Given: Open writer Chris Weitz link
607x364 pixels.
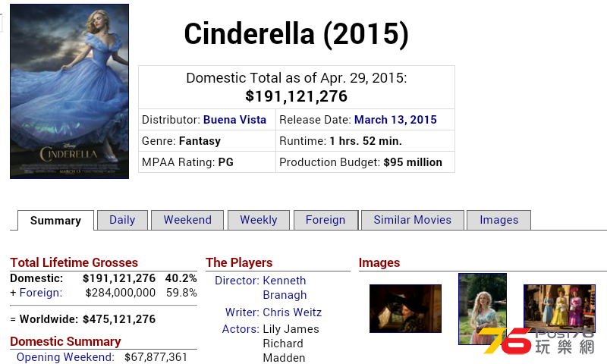Looking at the screenshot, I should click(292, 312).
